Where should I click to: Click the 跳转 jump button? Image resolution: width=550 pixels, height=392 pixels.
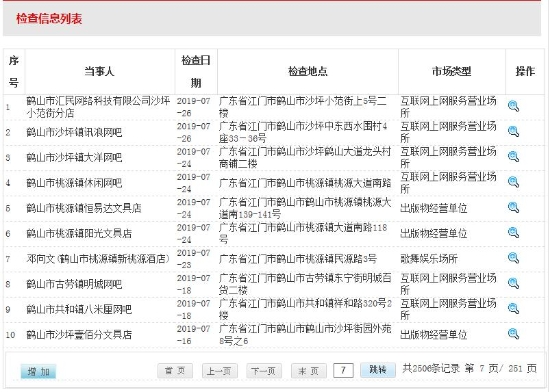pyautogui.click(x=378, y=370)
